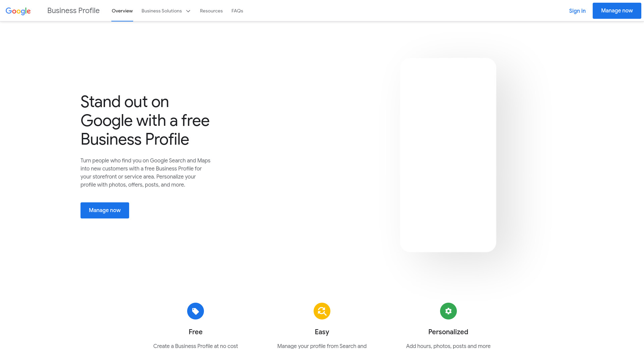Image resolution: width=644 pixels, height=349 pixels.
Task: Click the green Personalized gear icon
Action: (448, 311)
